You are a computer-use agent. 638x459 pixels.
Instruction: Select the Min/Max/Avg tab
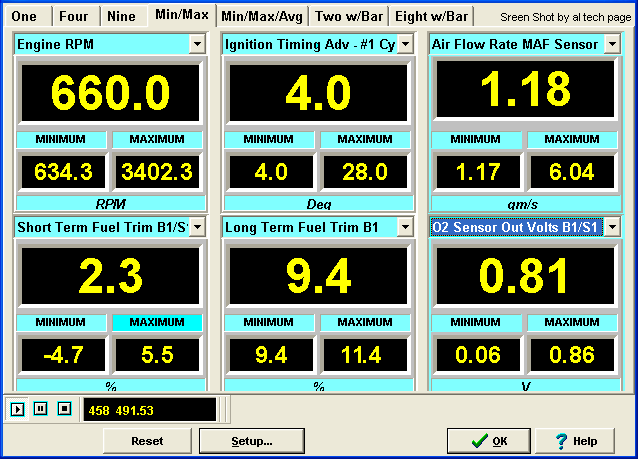click(261, 16)
